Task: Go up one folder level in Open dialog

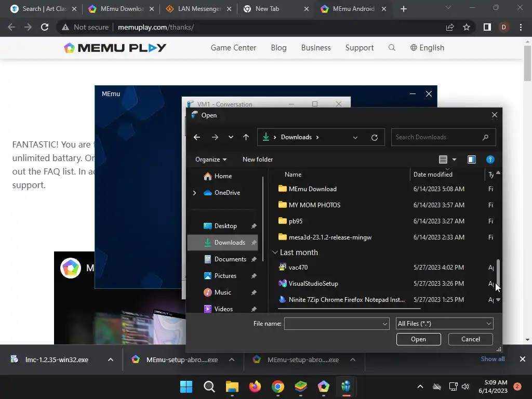Action: 246,137
